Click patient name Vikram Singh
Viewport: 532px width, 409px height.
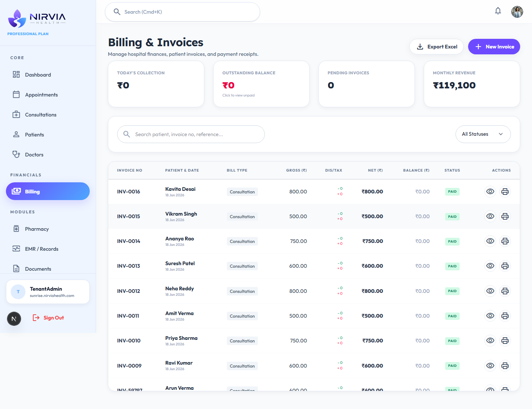181,214
